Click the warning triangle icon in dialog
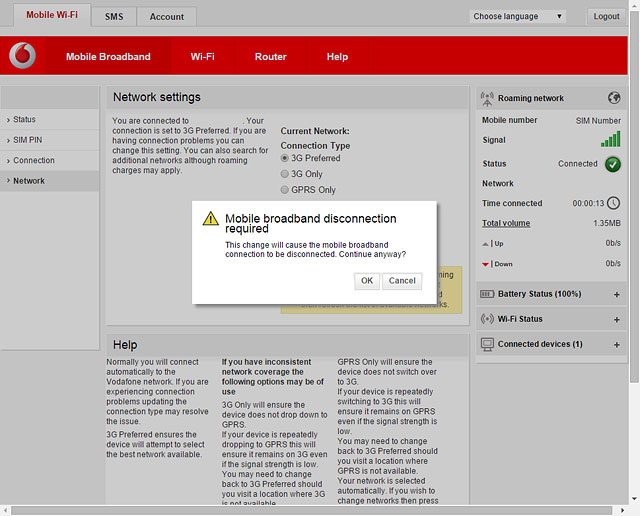The height and width of the screenshot is (516, 640). click(210, 218)
